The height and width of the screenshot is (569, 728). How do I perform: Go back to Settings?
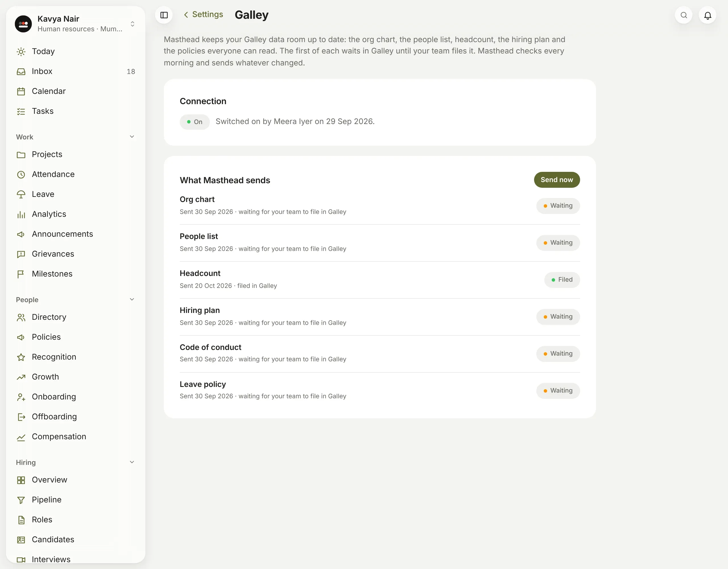click(x=203, y=14)
